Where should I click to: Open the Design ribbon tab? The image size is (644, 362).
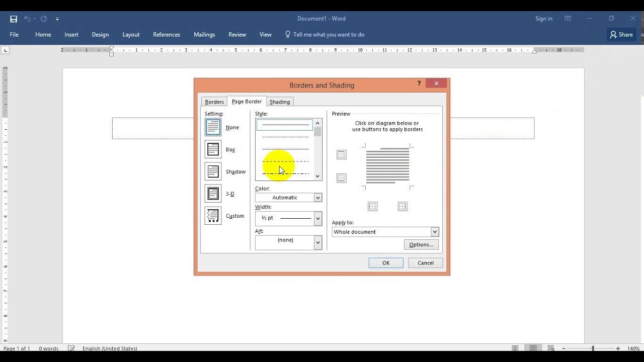click(100, 35)
